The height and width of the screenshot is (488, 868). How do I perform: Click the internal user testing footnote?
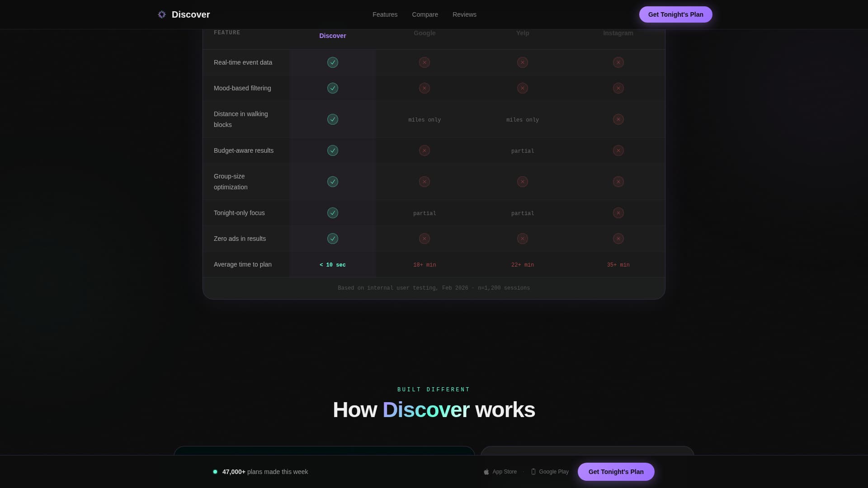pos(434,288)
